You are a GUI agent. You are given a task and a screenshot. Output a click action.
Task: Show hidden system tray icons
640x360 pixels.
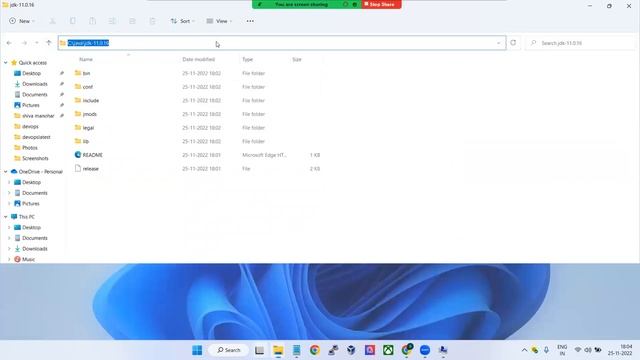pyautogui.click(x=524, y=350)
